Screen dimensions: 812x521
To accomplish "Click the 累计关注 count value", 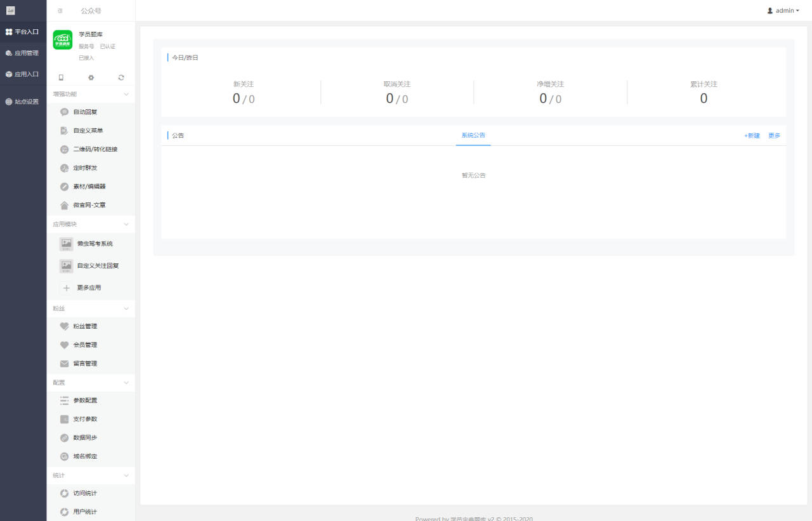I will pyautogui.click(x=704, y=98).
